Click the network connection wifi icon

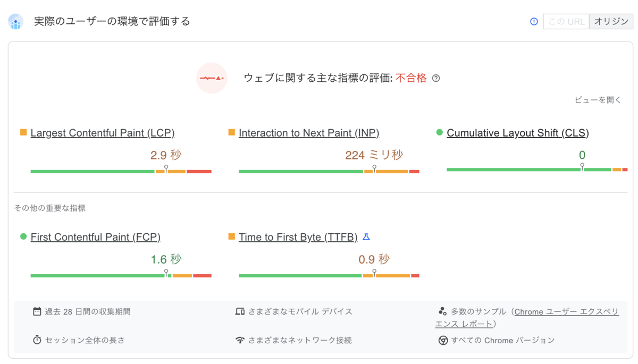[240, 340]
